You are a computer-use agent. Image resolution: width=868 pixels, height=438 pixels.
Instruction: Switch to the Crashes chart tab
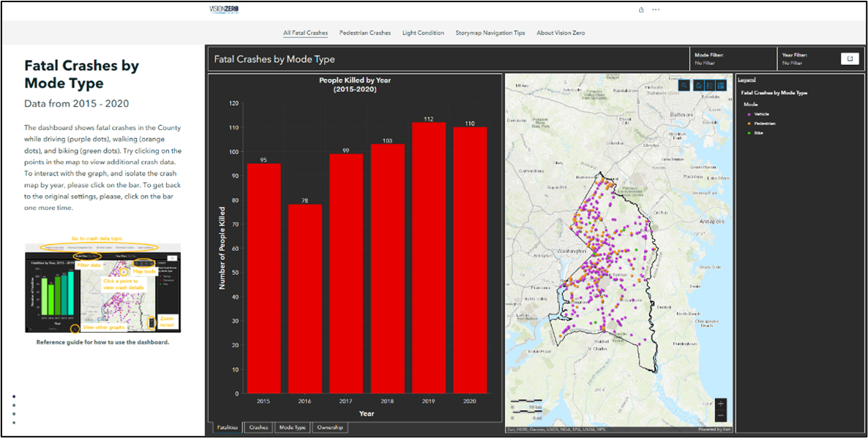click(x=258, y=427)
